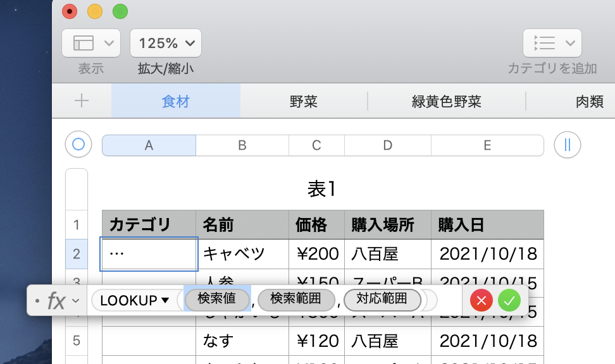This screenshot has width=615, height=364.
Task: Open the add category list button
Action: (552, 43)
